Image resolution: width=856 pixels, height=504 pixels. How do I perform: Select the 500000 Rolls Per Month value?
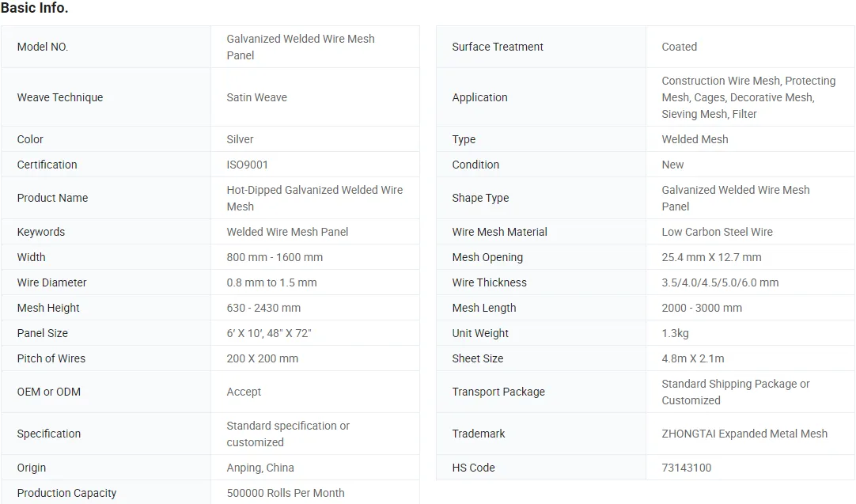point(286,493)
